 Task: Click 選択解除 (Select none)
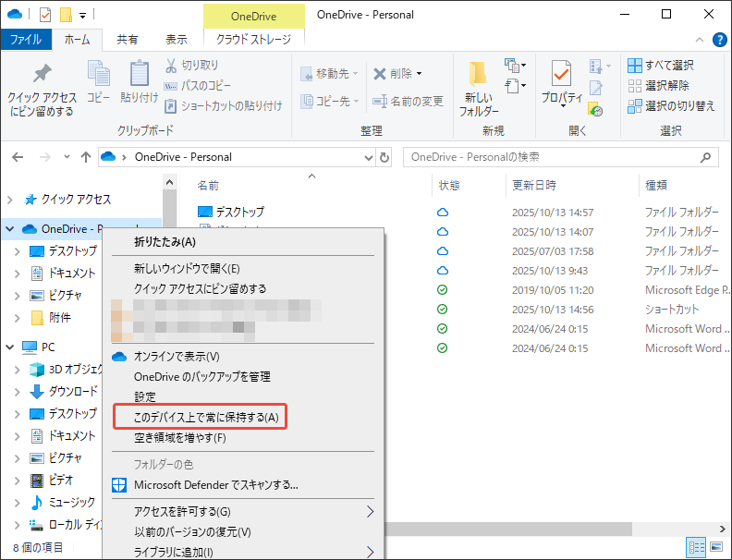(658, 85)
